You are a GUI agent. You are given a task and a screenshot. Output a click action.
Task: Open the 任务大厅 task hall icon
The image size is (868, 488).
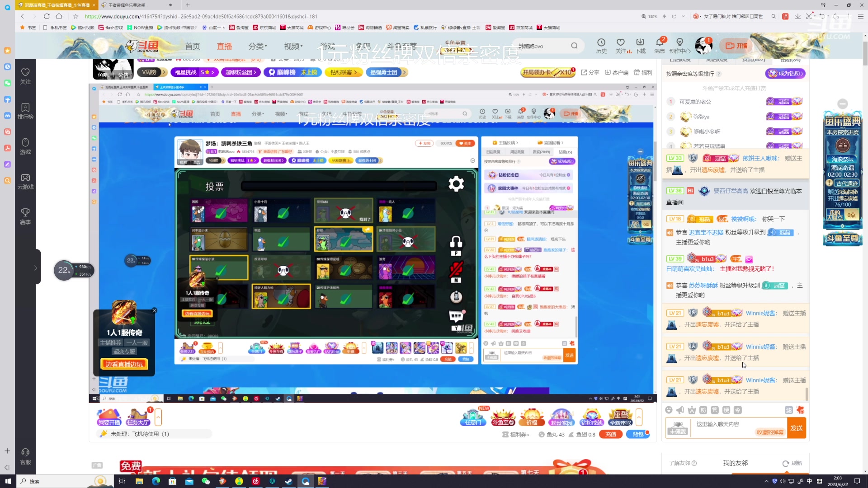pyautogui.click(x=138, y=417)
